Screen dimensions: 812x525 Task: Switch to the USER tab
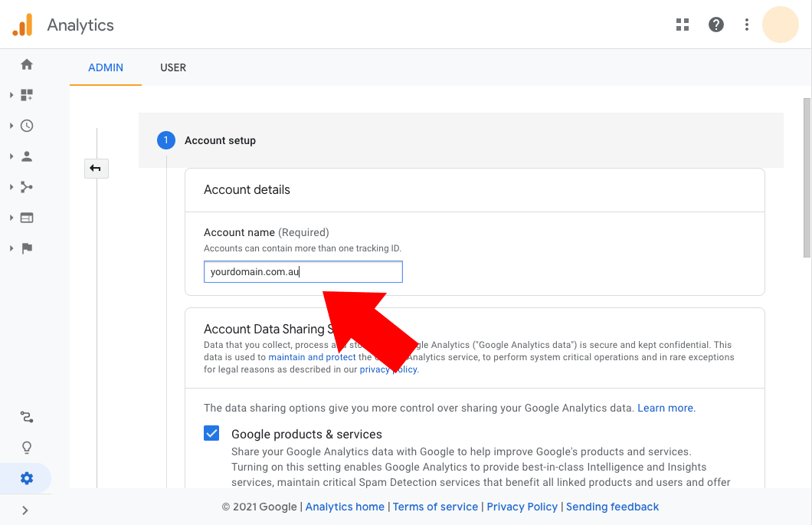[173, 67]
